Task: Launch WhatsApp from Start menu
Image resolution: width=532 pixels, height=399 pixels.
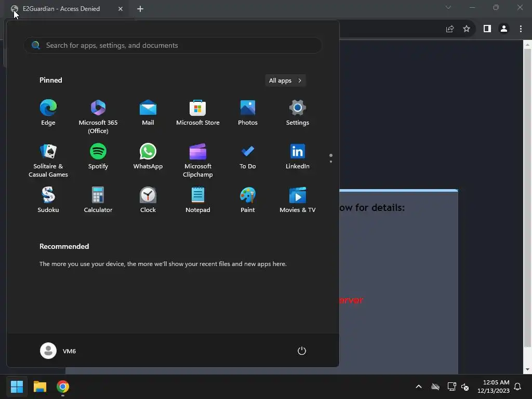Action: point(148,156)
